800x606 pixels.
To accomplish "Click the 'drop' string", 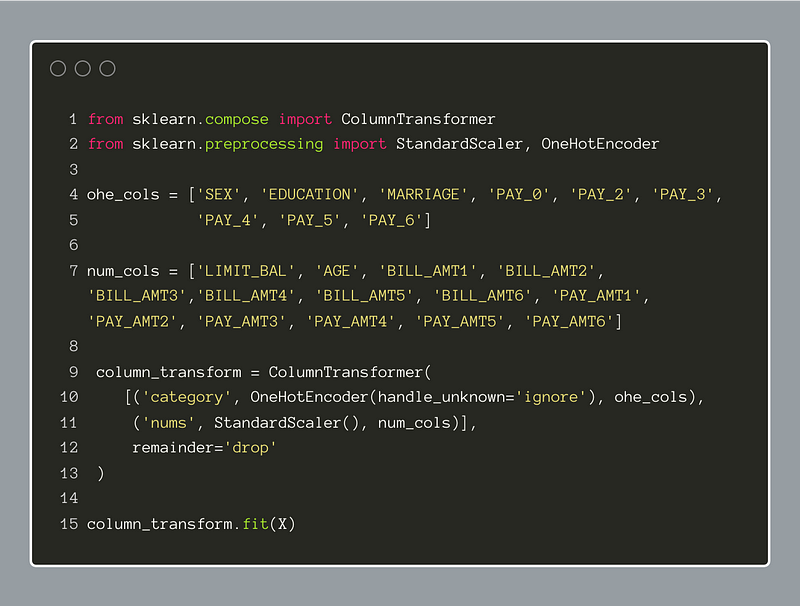I will [250, 448].
